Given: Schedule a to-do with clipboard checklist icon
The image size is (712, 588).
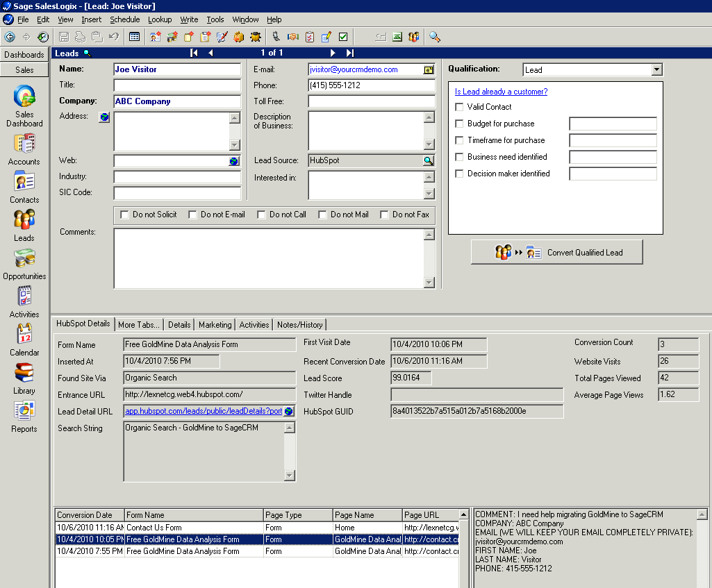Looking at the screenshot, I should pos(310,37).
